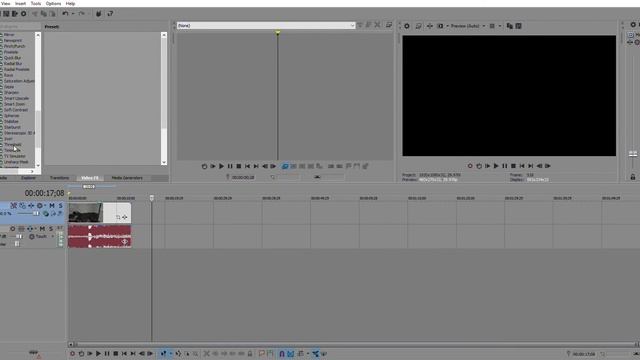Open the preview overlays grid dropdown
640x360 pixels.
[x=500, y=26]
